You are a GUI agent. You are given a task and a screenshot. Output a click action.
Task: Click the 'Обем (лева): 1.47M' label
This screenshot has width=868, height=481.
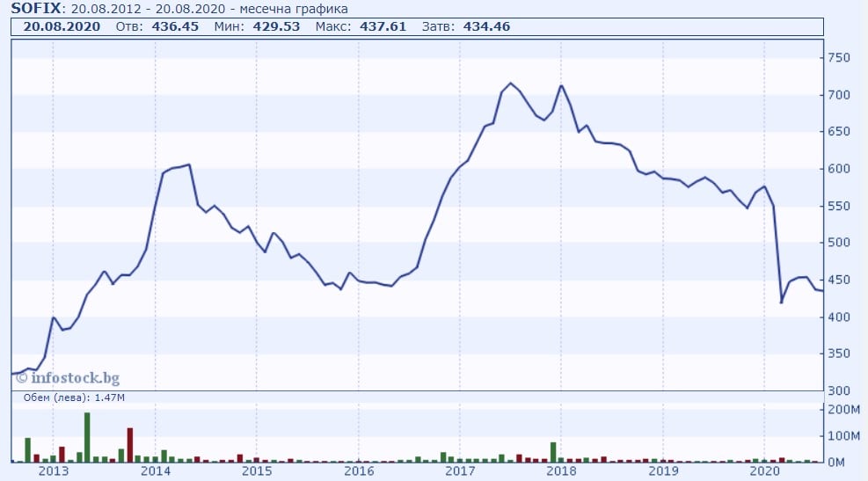coord(74,397)
